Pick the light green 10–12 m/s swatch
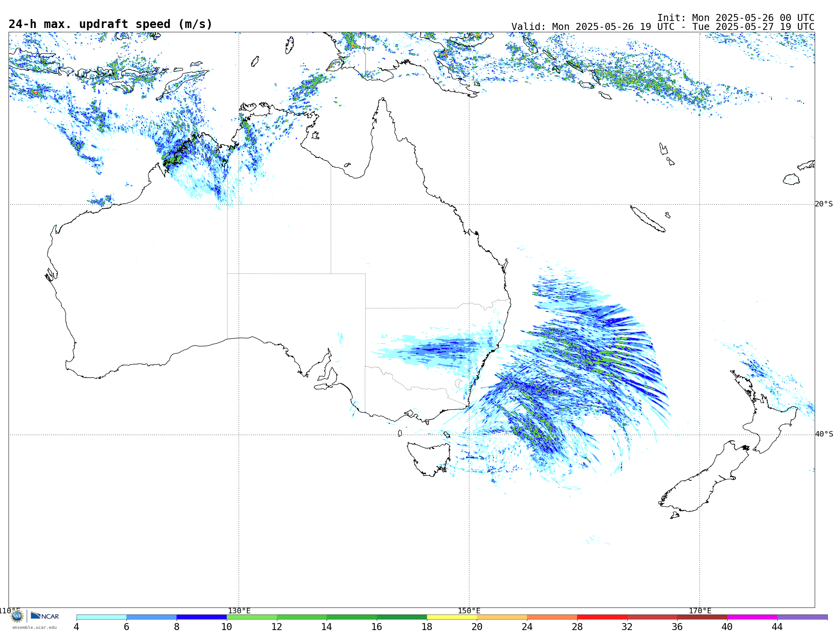This screenshot has height=632, width=840. 252,617
